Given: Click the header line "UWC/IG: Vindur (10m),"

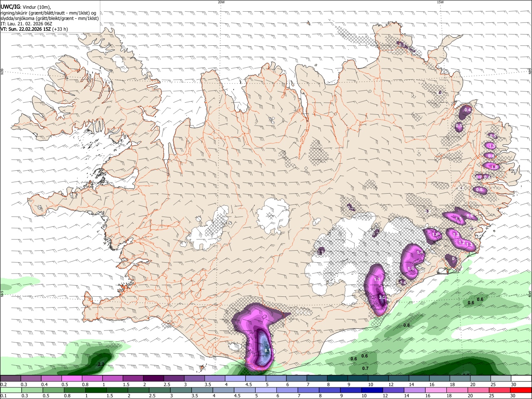Looking at the screenshot, I should [x=26, y=6].
